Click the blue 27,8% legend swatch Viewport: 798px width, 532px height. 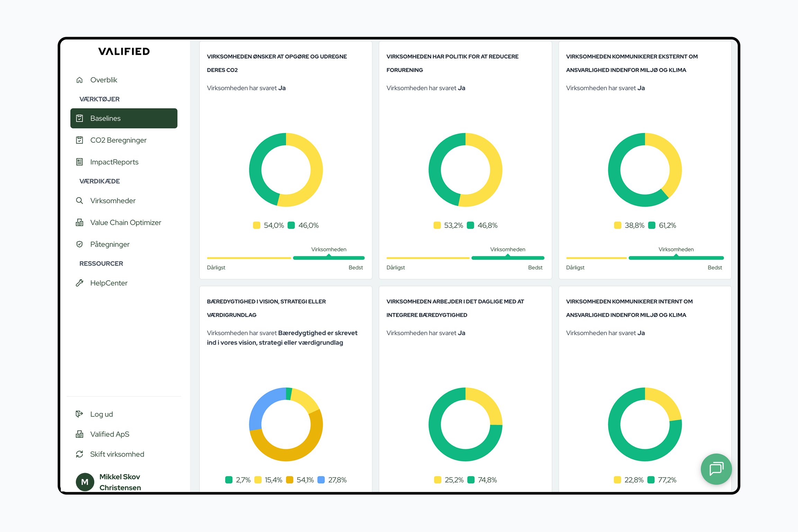[x=321, y=480]
